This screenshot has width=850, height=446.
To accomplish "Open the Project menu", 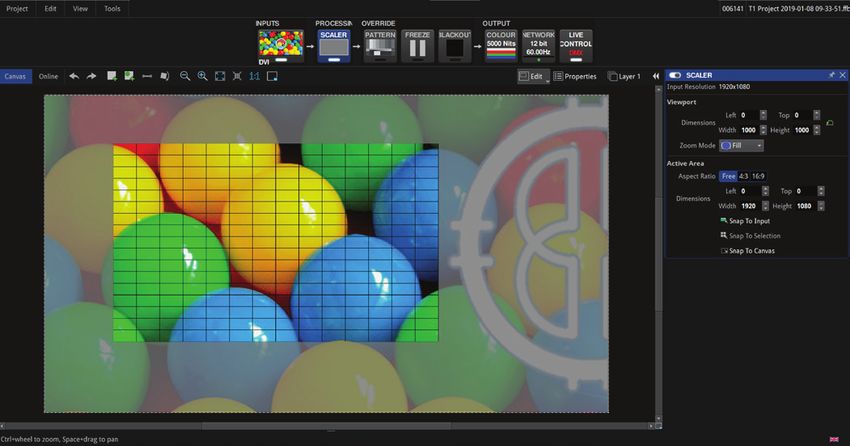I will [17, 9].
